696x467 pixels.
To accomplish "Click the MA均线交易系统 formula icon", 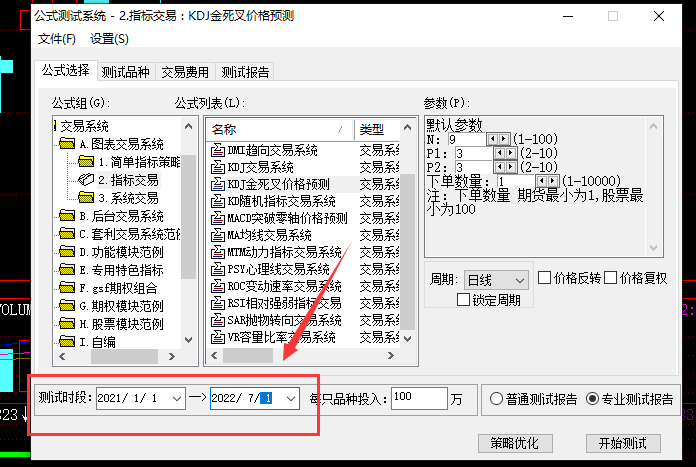I will click(x=218, y=235).
